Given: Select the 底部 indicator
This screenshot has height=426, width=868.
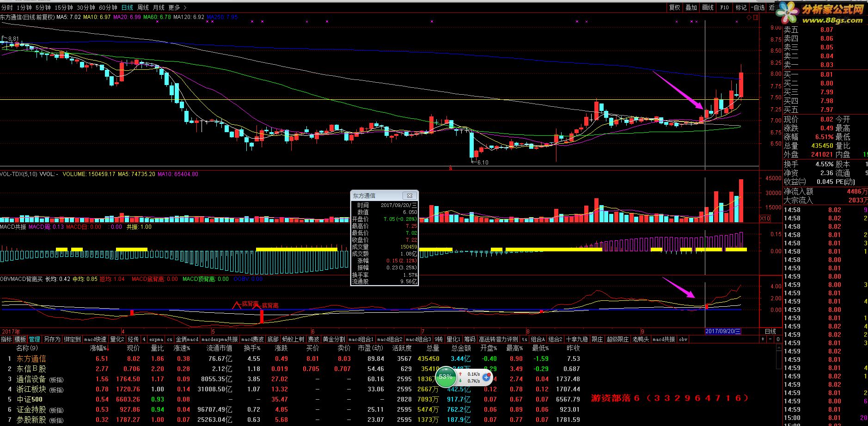Looking at the screenshot, I should (x=273, y=339).
